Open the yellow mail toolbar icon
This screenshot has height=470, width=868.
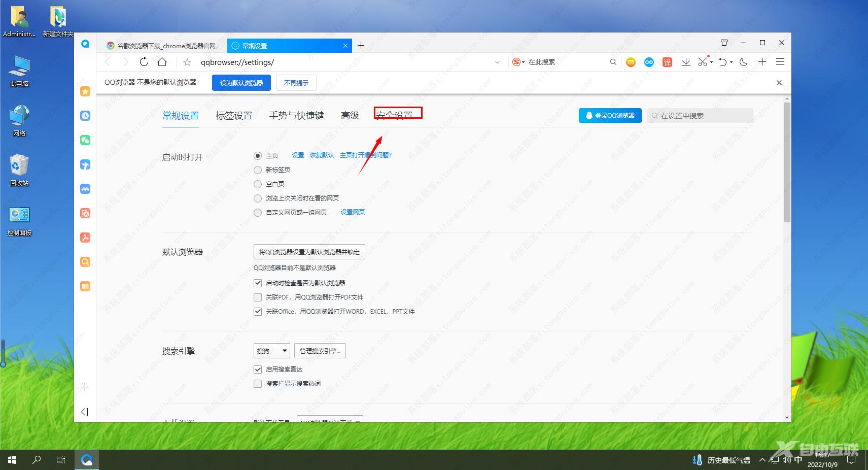(x=631, y=62)
